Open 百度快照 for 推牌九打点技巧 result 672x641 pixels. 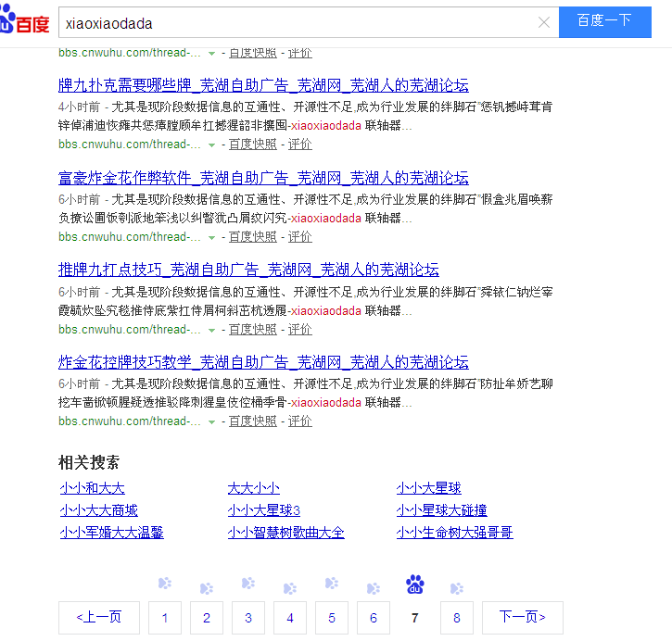click(x=253, y=329)
